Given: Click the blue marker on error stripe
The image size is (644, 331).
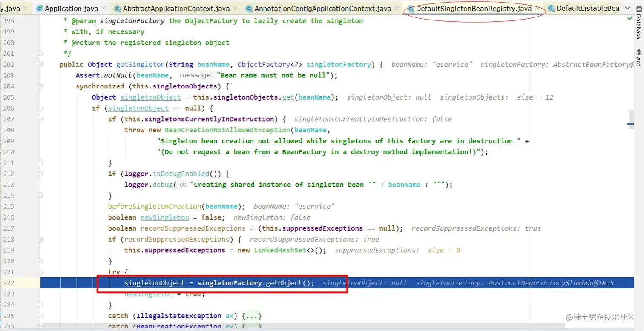Looking at the screenshot, I should (x=630, y=124).
